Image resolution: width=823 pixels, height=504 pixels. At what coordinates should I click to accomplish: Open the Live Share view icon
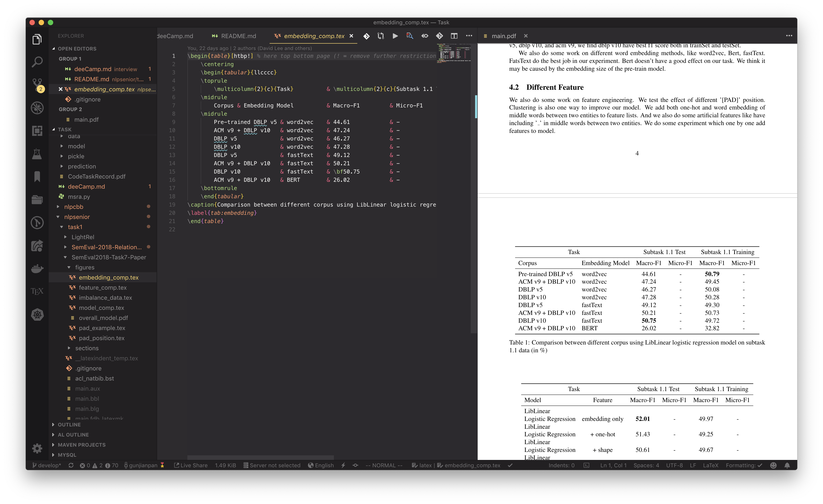coord(37,246)
